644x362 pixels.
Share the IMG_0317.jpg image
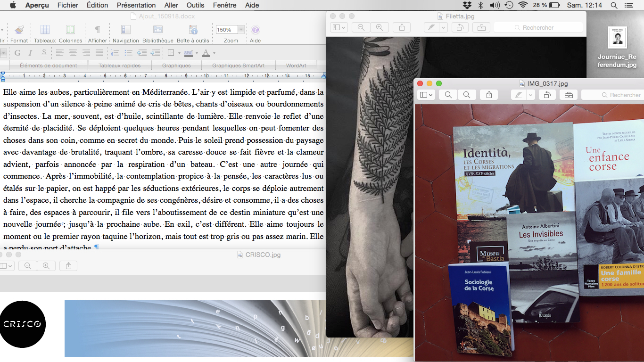click(x=489, y=95)
